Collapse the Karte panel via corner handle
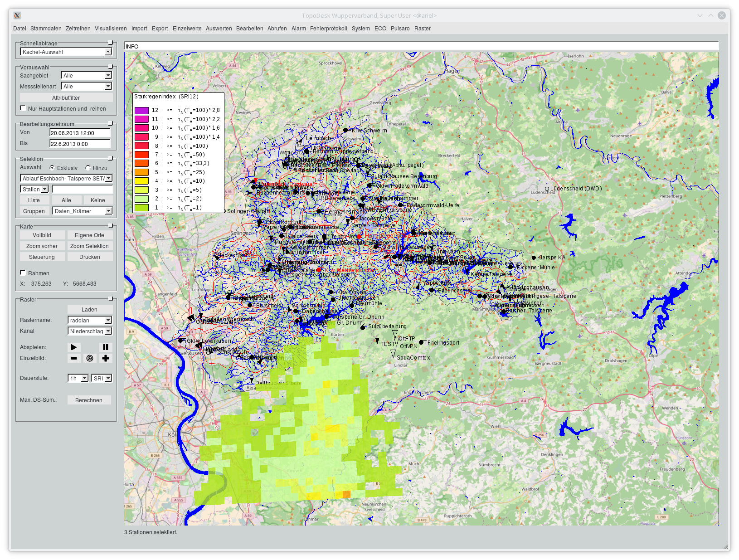This screenshot has width=739, height=560. (110, 226)
